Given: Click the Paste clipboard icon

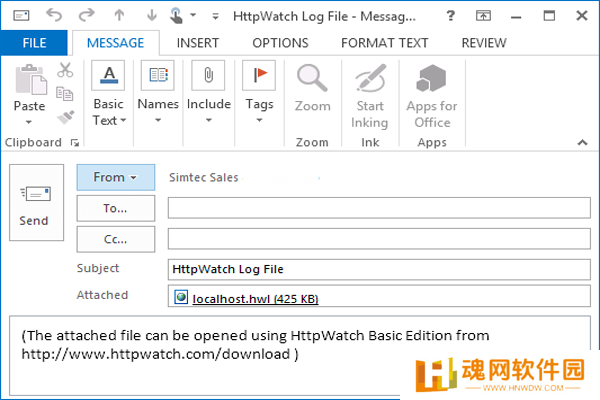Looking at the screenshot, I should point(31,80).
